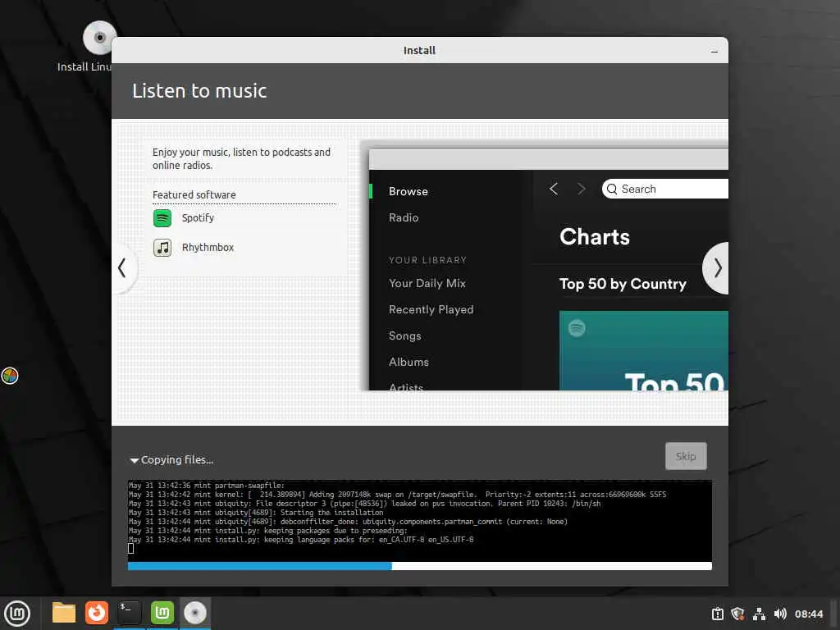
Task: Click the volume speaker tray icon
Action: pos(780,614)
